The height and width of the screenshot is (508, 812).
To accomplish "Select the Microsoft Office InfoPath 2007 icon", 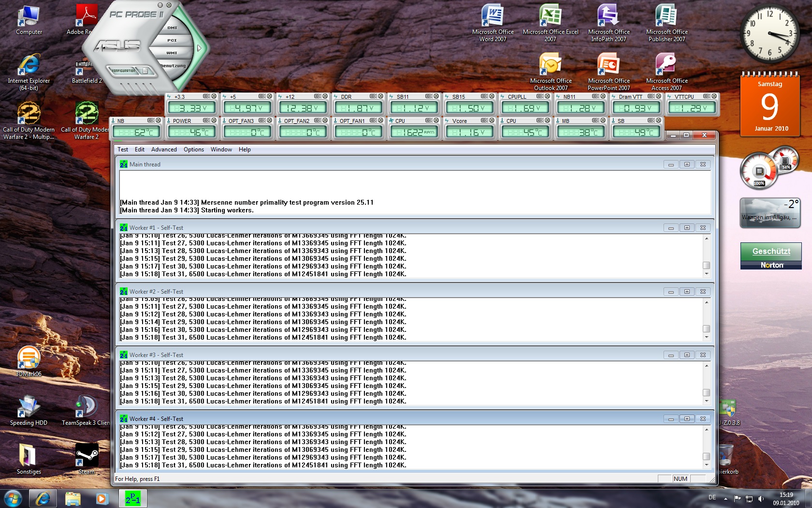I will (x=609, y=23).
